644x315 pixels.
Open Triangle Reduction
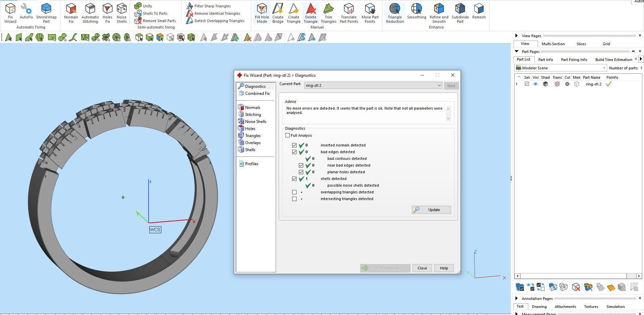[395, 13]
